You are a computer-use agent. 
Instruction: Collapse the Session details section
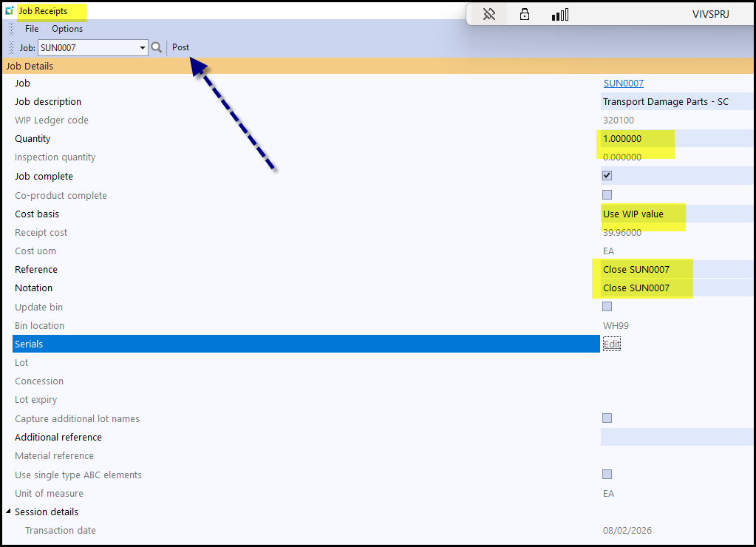click(x=9, y=512)
